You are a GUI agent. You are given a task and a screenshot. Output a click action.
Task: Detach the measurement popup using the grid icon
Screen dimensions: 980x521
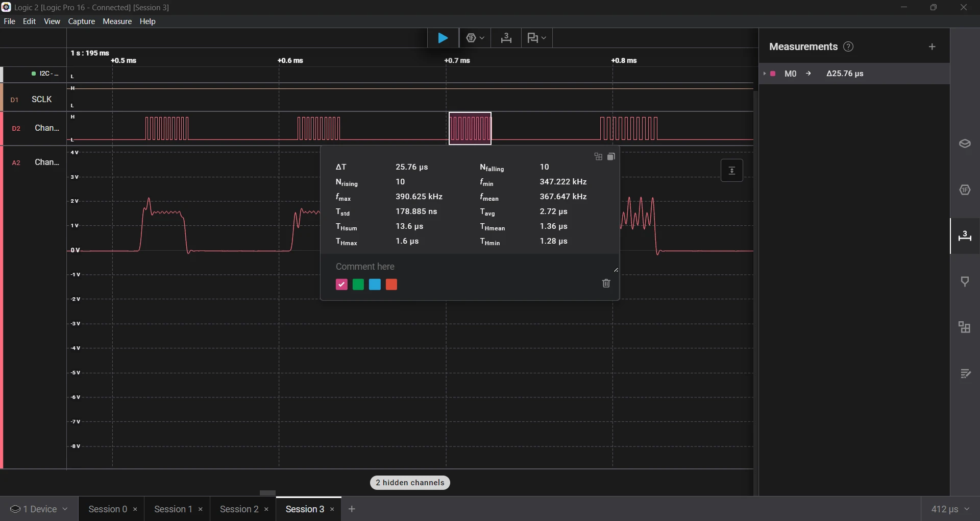point(599,157)
